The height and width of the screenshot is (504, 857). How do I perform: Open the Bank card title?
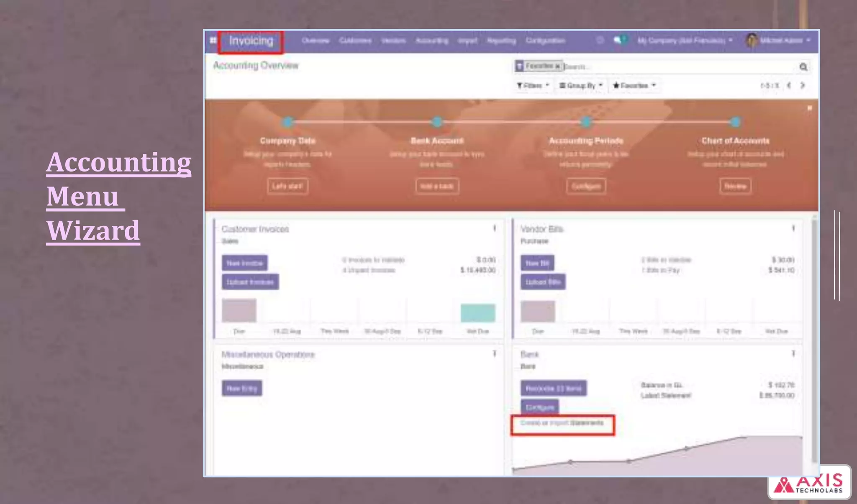pyautogui.click(x=529, y=355)
